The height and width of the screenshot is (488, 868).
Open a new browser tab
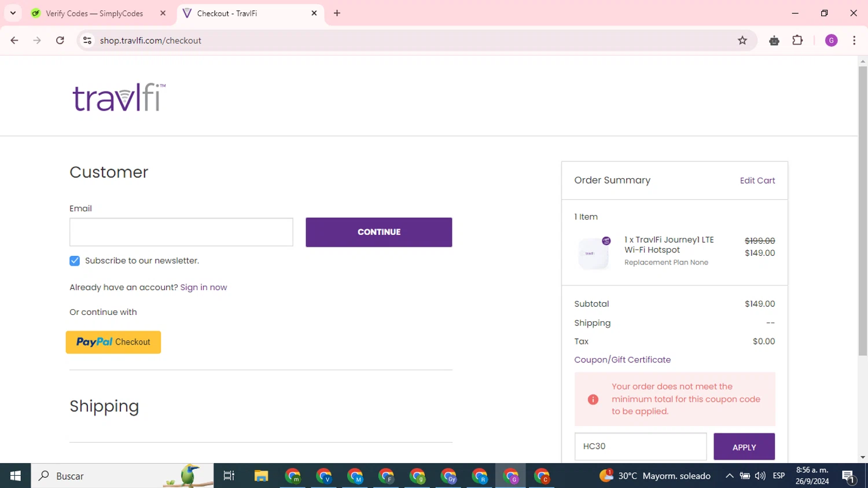[337, 13]
